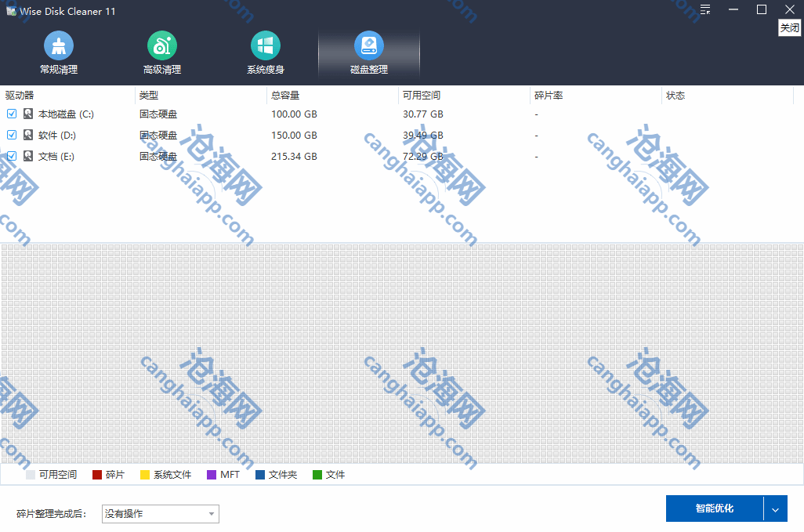Select the 磁盘整理 disk icon
Viewport: 804px width, 532px height.
(369, 46)
